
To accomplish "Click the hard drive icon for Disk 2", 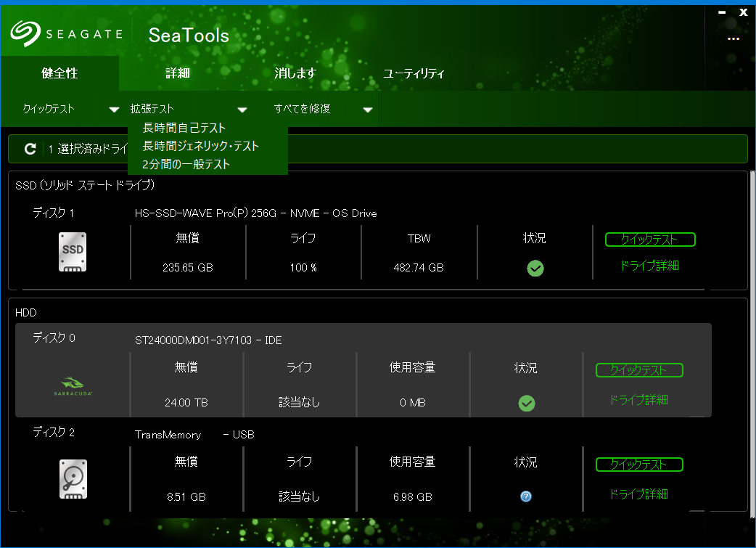I will click(x=73, y=479).
